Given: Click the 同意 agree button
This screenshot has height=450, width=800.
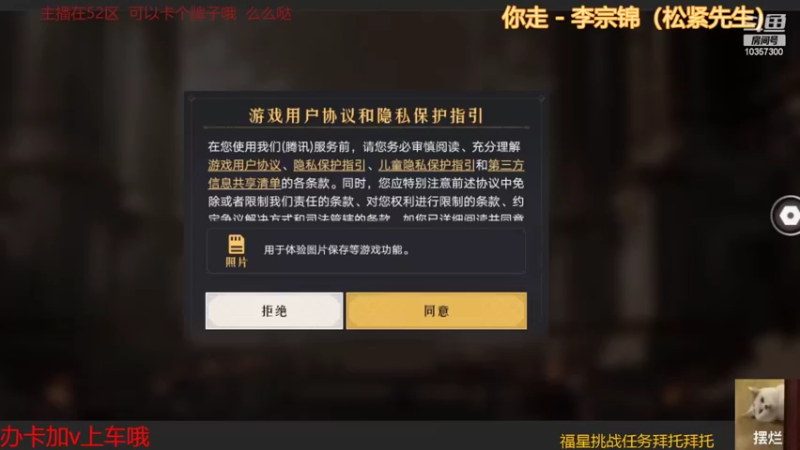Looking at the screenshot, I should click(436, 311).
